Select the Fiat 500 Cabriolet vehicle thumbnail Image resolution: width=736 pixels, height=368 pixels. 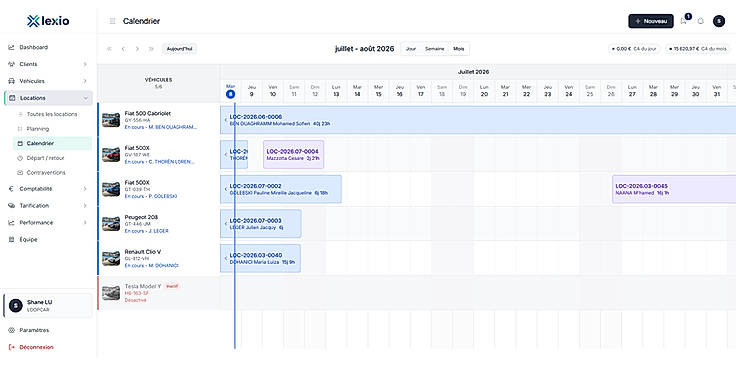pos(111,120)
